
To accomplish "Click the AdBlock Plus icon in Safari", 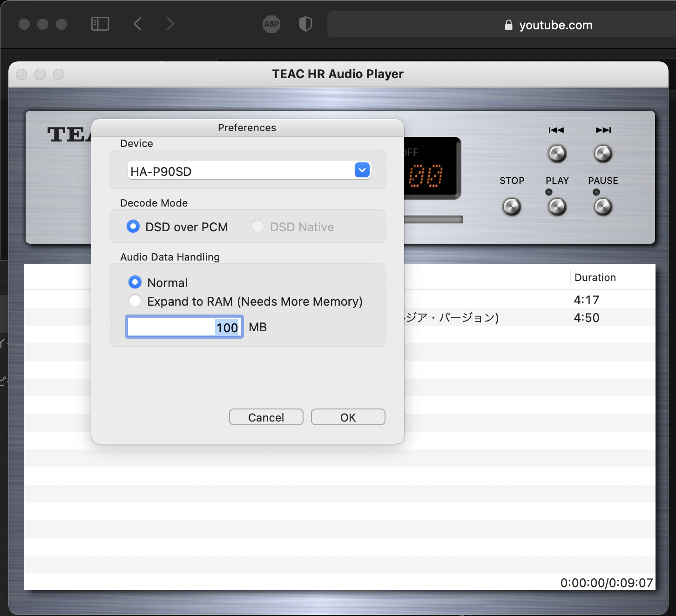I will [271, 24].
